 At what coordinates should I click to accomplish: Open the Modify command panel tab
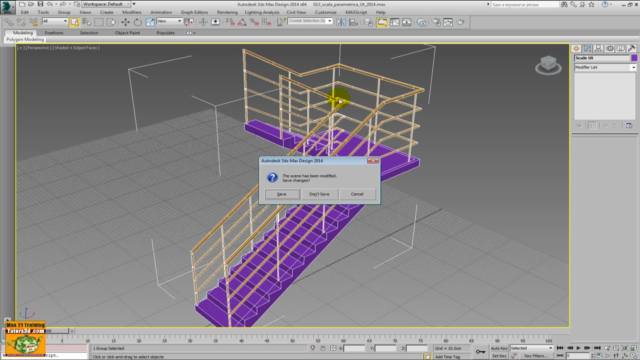pos(587,48)
